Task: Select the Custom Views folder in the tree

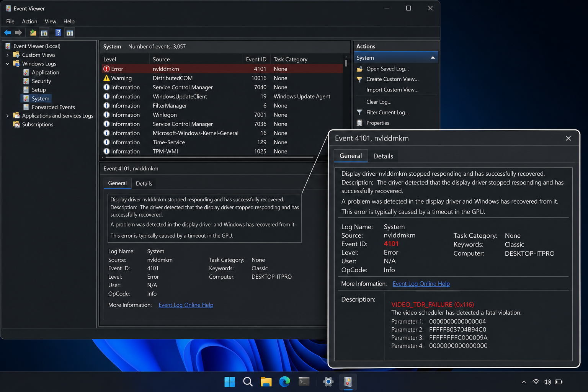Action: pos(39,55)
